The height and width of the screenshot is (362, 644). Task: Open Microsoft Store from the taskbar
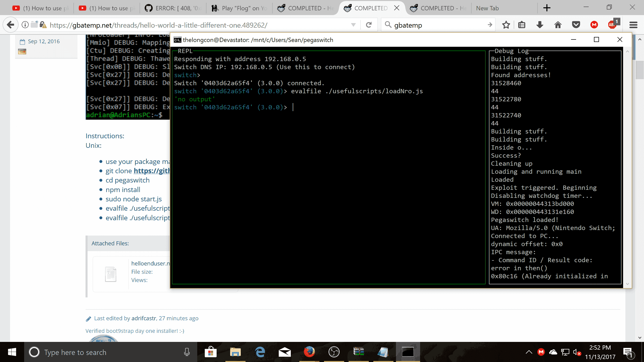click(211, 352)
